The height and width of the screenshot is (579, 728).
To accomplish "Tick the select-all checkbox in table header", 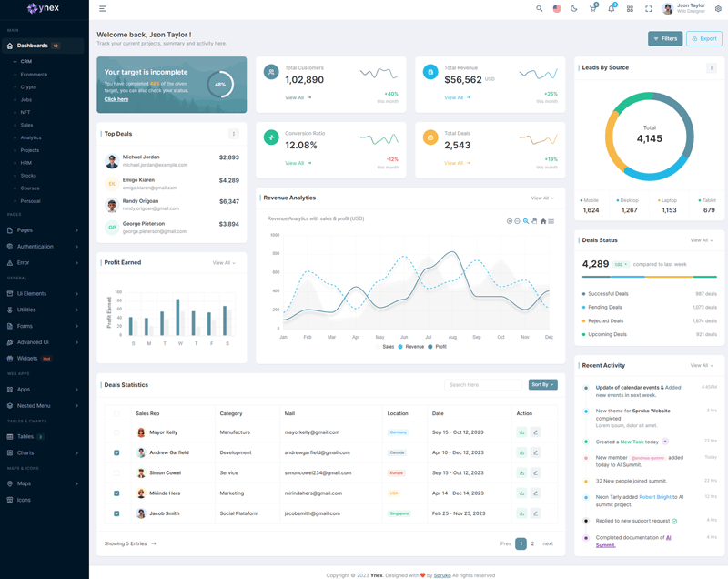I will [x=116, y=413].
